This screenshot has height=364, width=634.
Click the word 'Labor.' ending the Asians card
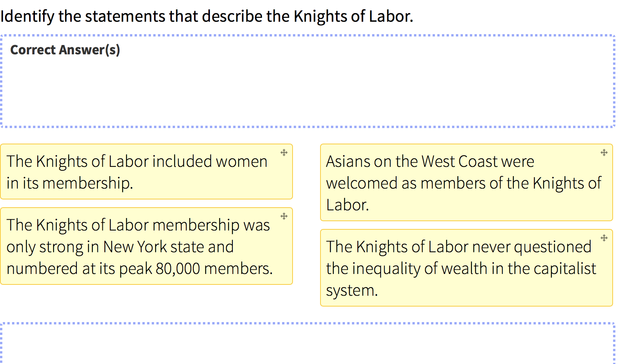pos(347,205)
